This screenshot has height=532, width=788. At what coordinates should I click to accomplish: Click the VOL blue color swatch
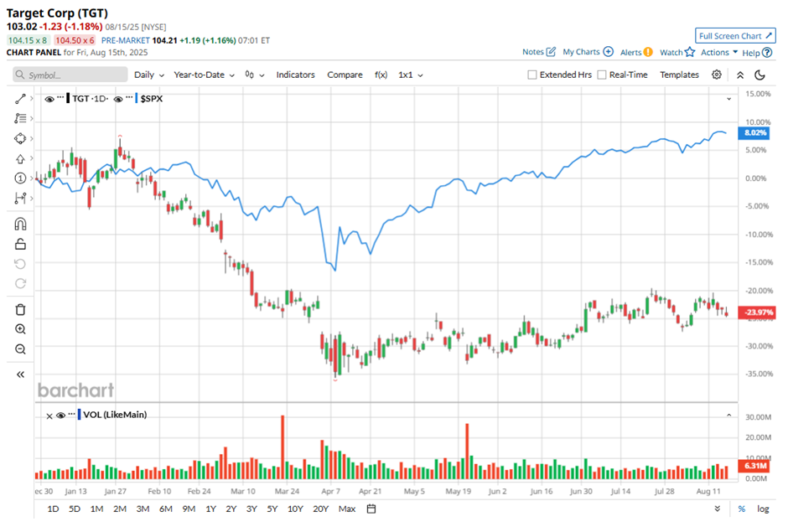79,415
